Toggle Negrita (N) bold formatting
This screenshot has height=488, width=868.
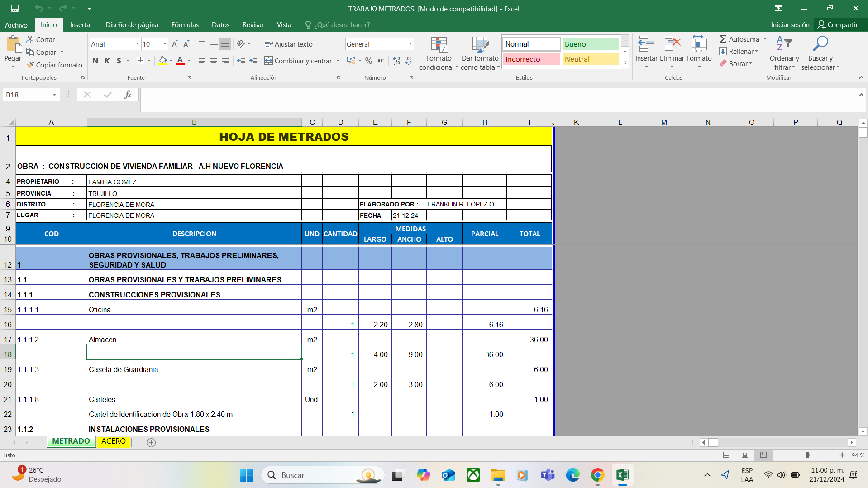pos(95,61)
